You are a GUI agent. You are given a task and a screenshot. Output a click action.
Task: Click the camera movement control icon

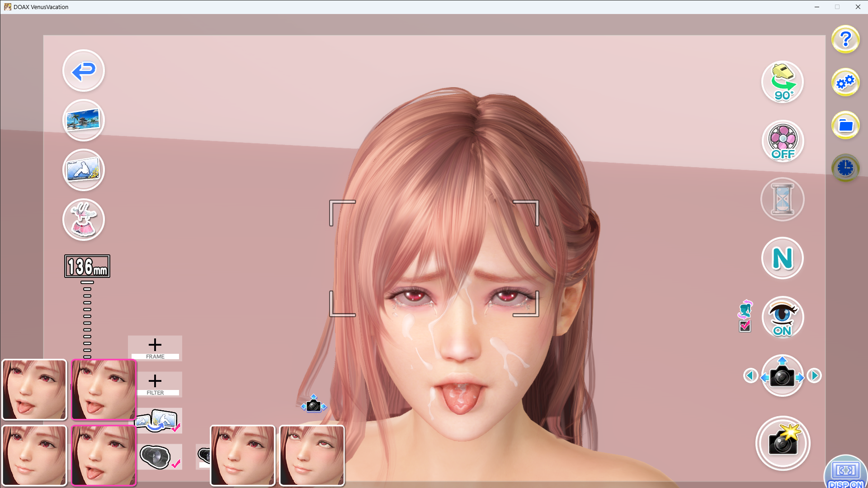[783, 376]
